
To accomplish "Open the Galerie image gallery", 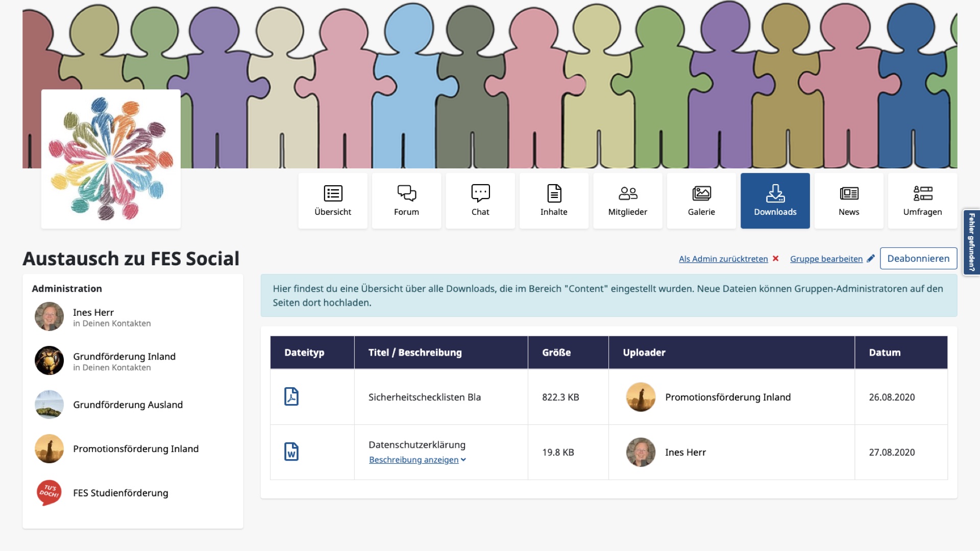I will coord(701,201).
